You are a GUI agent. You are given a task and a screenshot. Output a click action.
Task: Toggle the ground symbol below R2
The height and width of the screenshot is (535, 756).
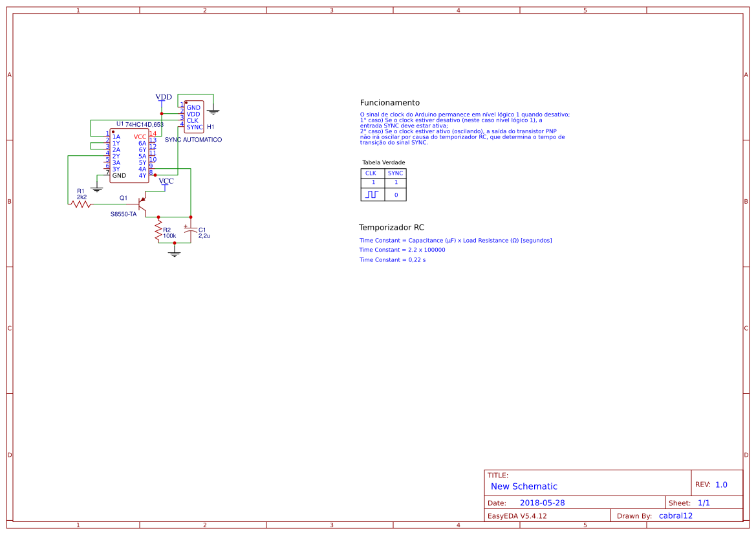175,252
